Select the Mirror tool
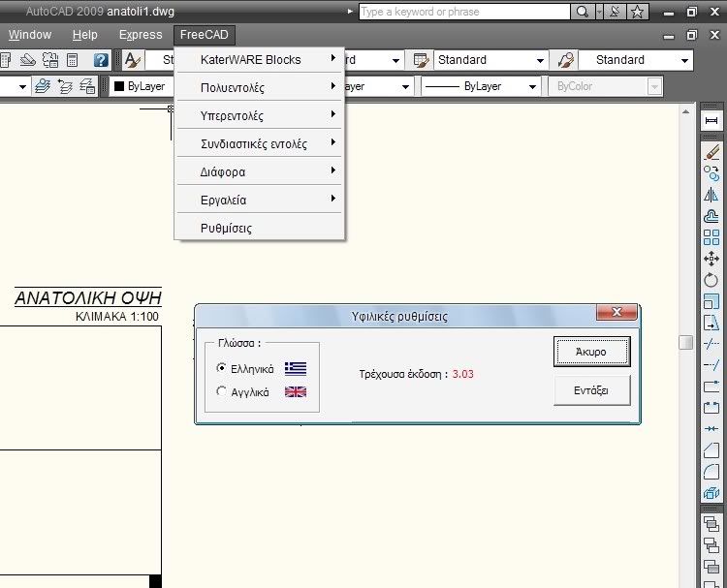 [x=711, y=195]
